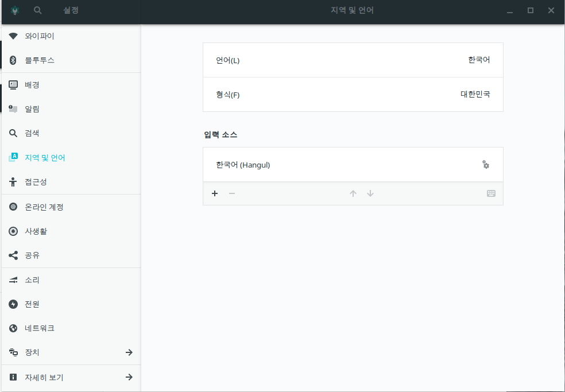Change the 형식(F) formats setting
The height and width of the screenshot is (392, 565).
(353, 94)
